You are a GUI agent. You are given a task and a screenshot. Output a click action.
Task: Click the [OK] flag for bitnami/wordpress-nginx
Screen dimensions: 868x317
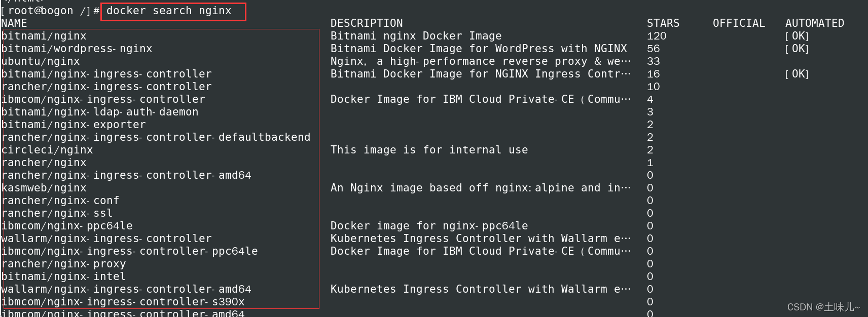point(797,49)
